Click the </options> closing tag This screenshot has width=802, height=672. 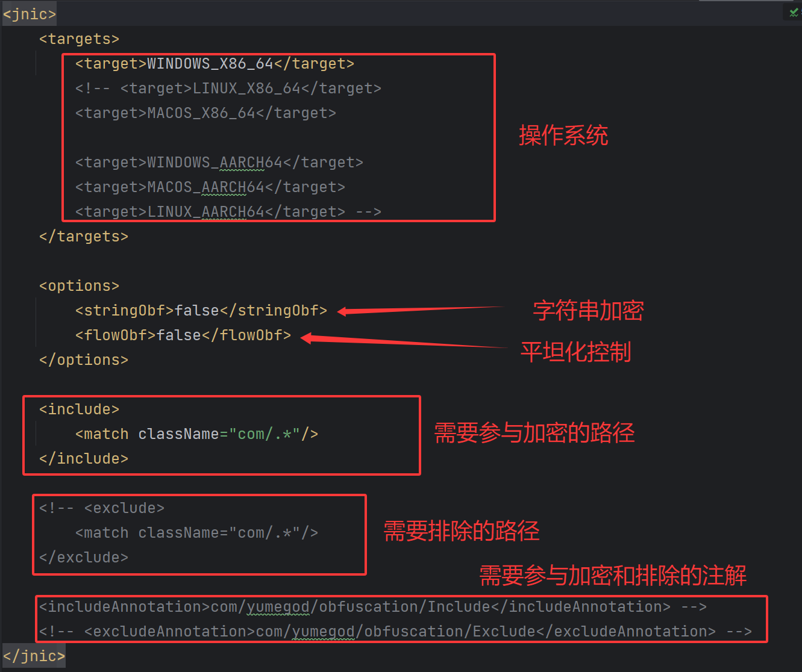pyautogui.click(x=83, y=359)
